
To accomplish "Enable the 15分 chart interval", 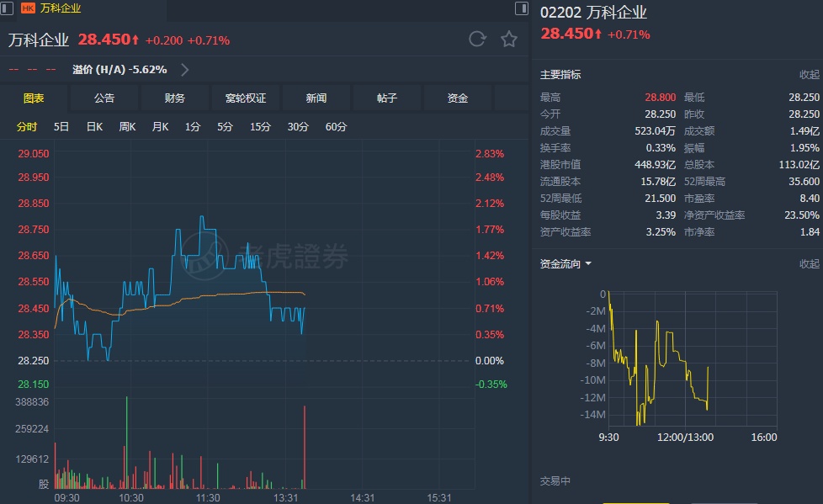I will pos(260,127).
